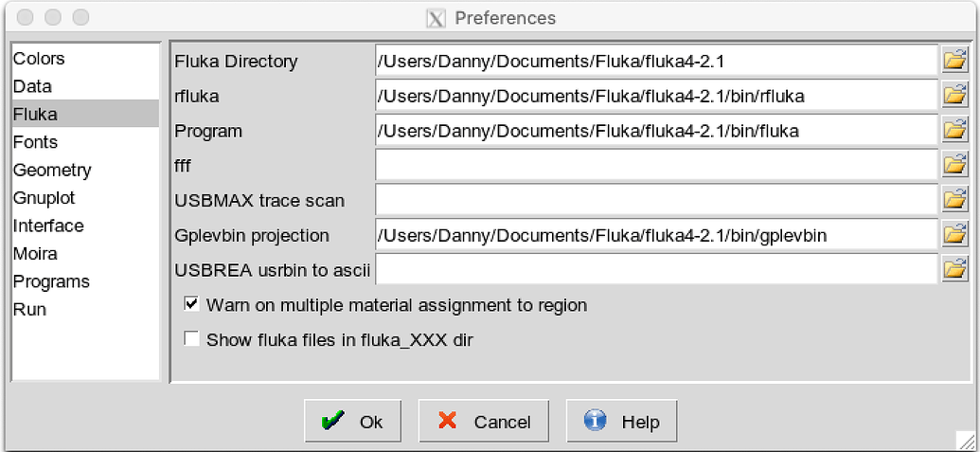
Task: Open folder browser for Gplevbin projection
Action: (953, 234)
